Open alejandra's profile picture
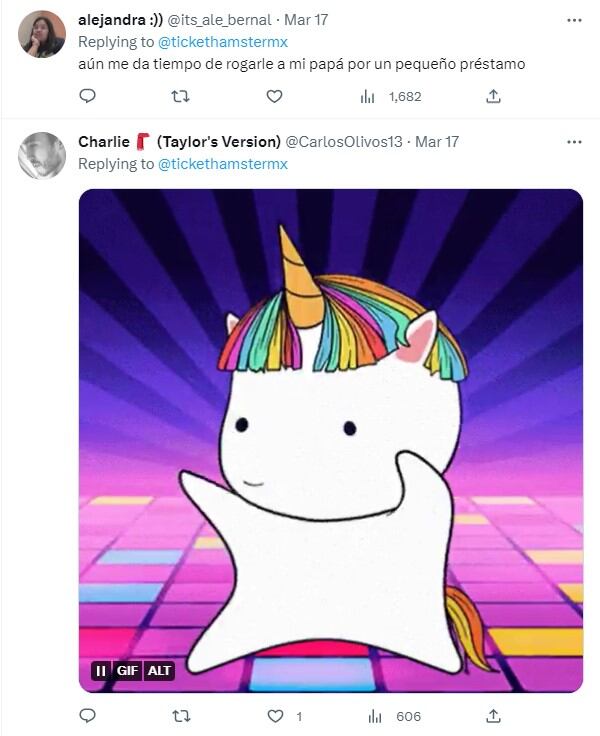The width and height of the screenshot is (600, 736). (x=42, y=35)
